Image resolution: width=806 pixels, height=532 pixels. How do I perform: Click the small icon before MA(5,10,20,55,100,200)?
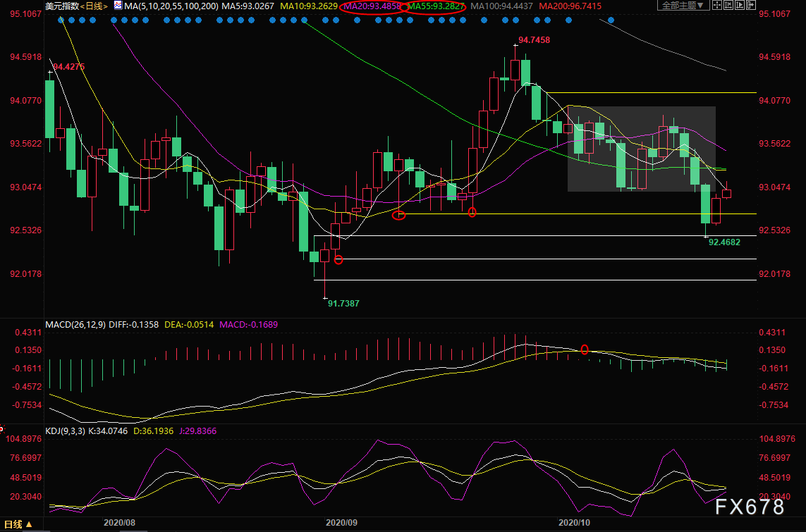pos(117,6)
